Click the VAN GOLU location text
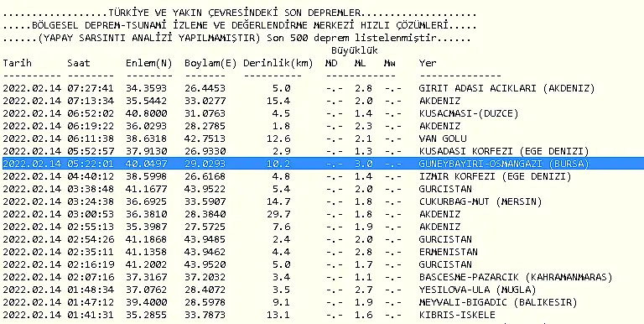The image size is (644, 324). (x=443, y=138)
